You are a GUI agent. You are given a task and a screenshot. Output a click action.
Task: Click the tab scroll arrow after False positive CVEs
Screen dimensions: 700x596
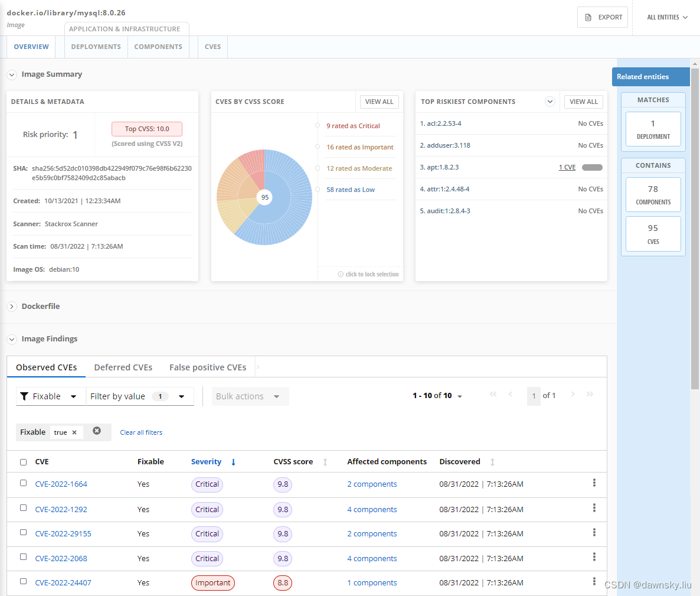pos(258,367)
